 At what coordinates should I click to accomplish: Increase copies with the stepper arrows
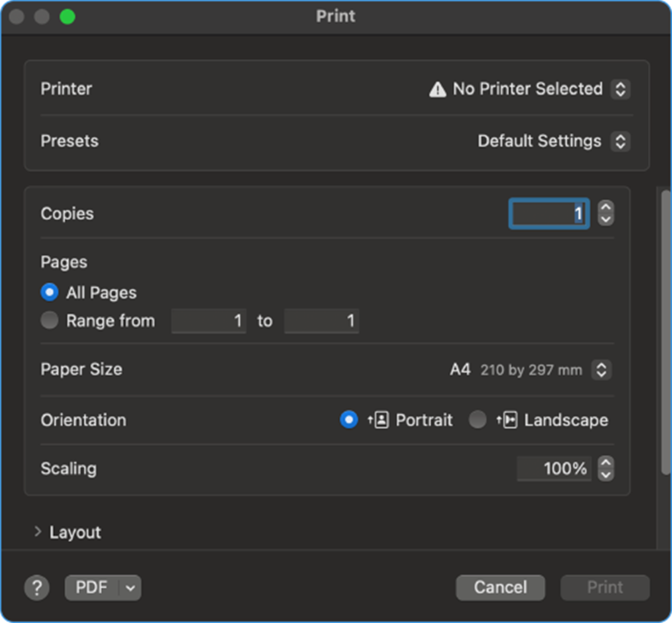point(606,207)
